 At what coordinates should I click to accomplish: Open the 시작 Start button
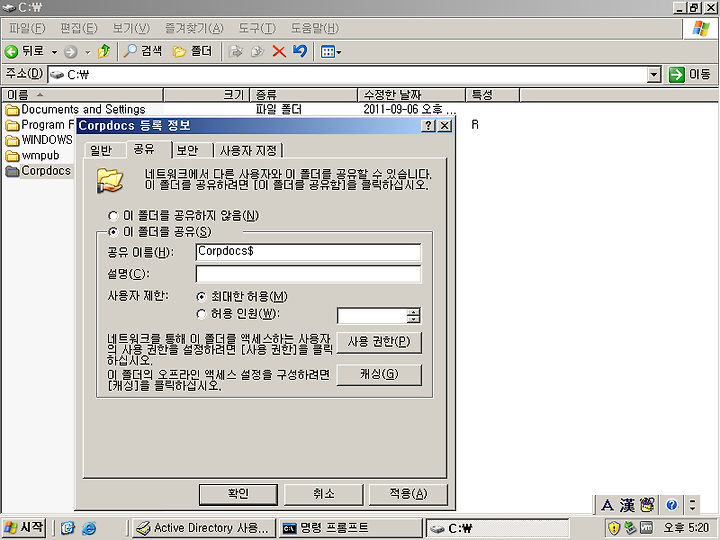[x=24, y=527]
